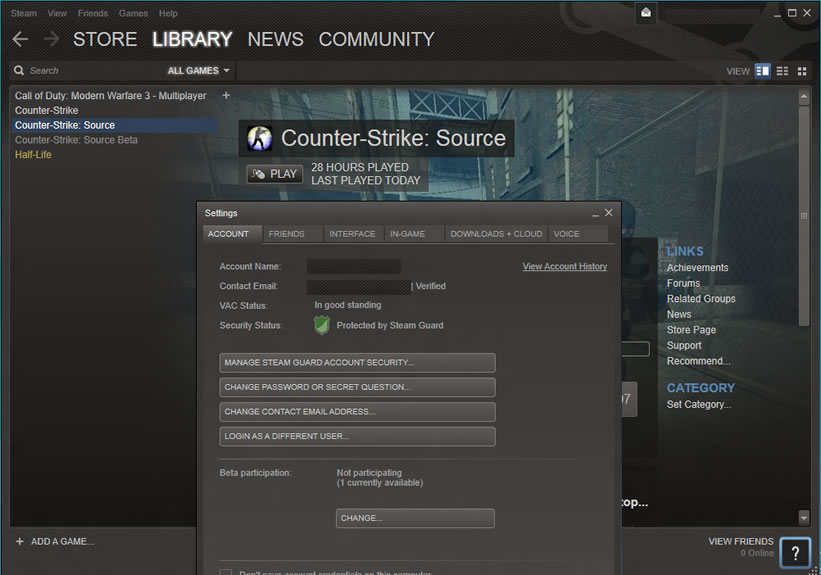821x575 pixels.
Task: Click scroll up arrow of details scrollbar
Action: click(x=804, y=96)
